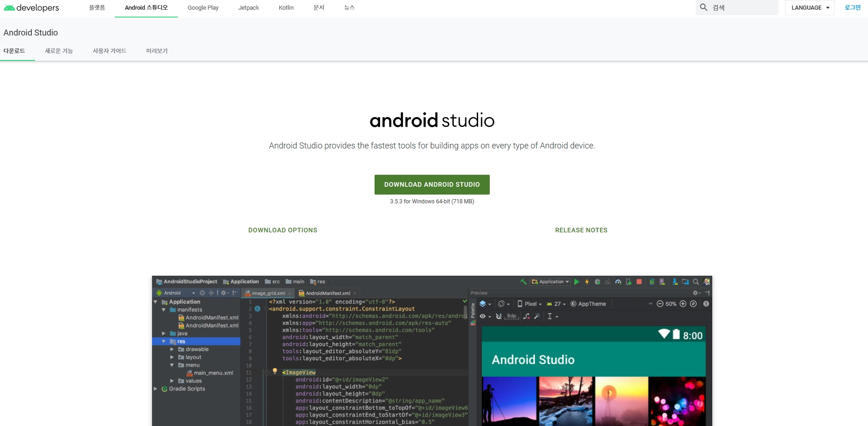Click the collapse all icon in Project panel
This screenshot has width=868, height=426.
click(x=211, y=293)
